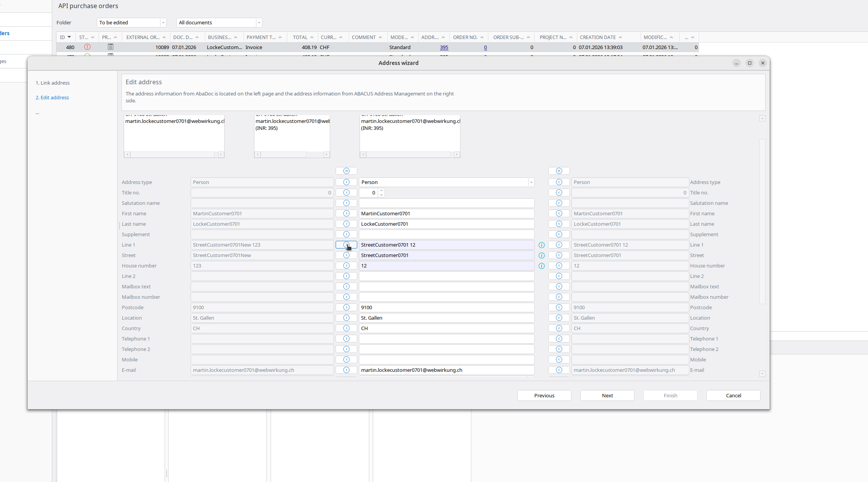Transfer Last name using its right arrow icon

[346, 224]
